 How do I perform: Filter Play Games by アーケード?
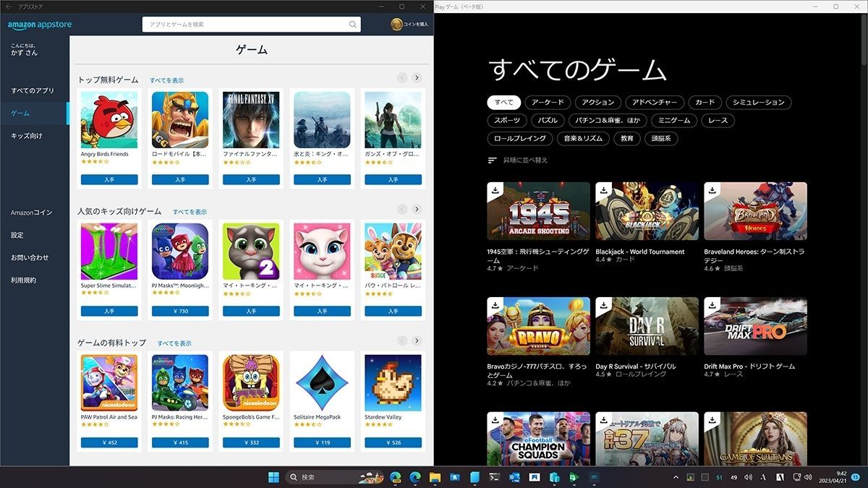coord(548,103)
